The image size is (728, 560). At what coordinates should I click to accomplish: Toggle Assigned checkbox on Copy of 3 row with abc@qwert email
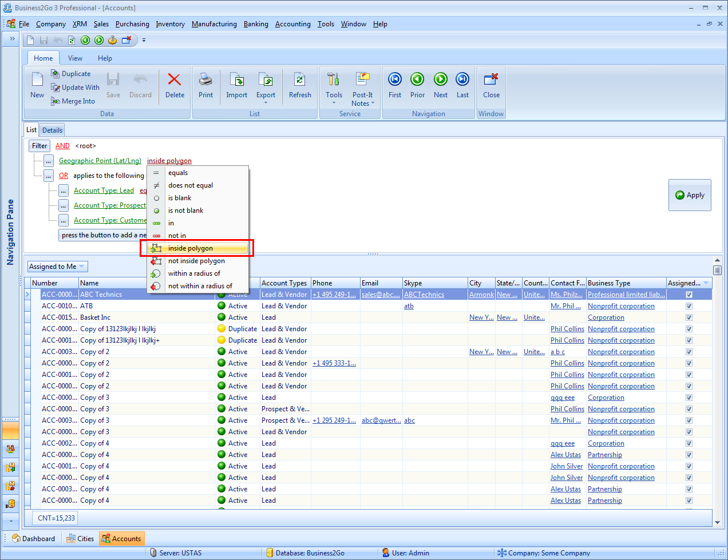pos(689,420)
